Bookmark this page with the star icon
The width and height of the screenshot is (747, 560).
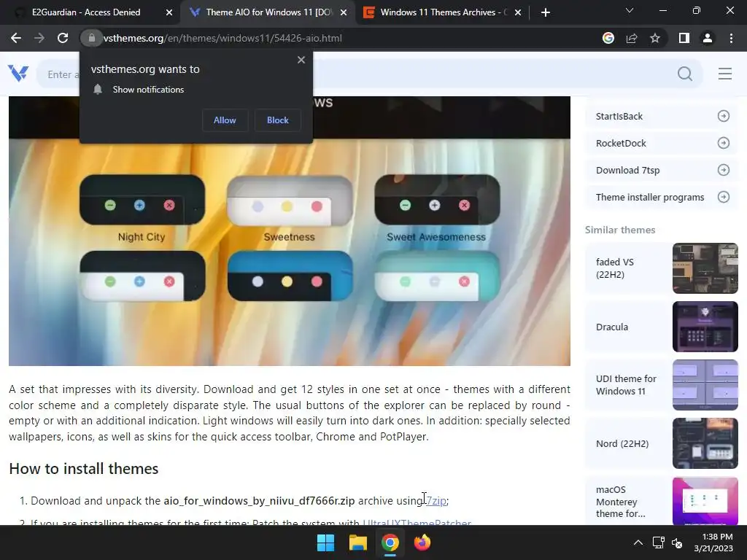[655, 38]
